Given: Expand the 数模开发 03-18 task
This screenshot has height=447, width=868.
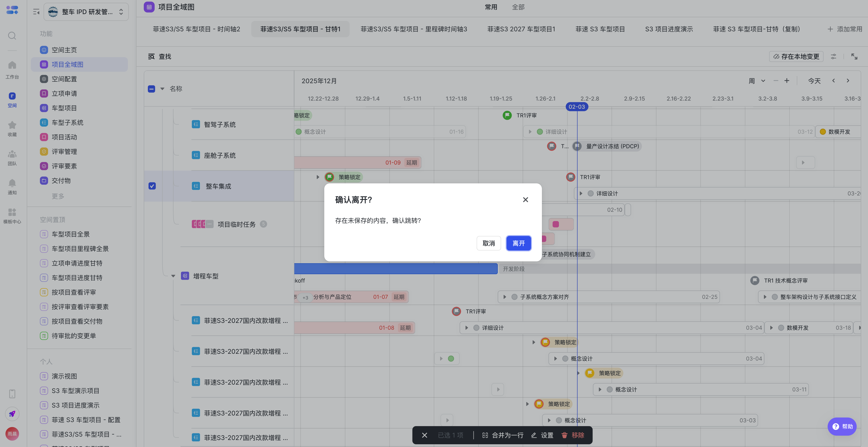Looking at the screenshot, I should pyautogui.click(x=771, y=327).
